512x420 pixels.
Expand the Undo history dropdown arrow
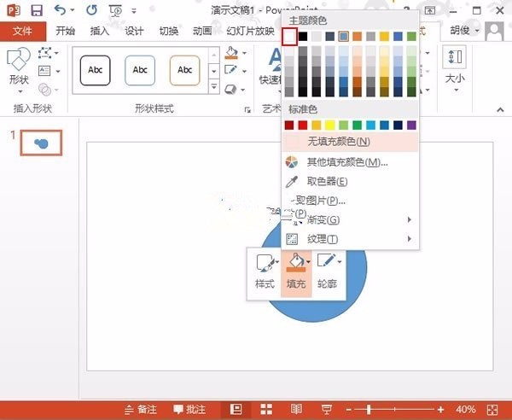click(x=73, y=10)
